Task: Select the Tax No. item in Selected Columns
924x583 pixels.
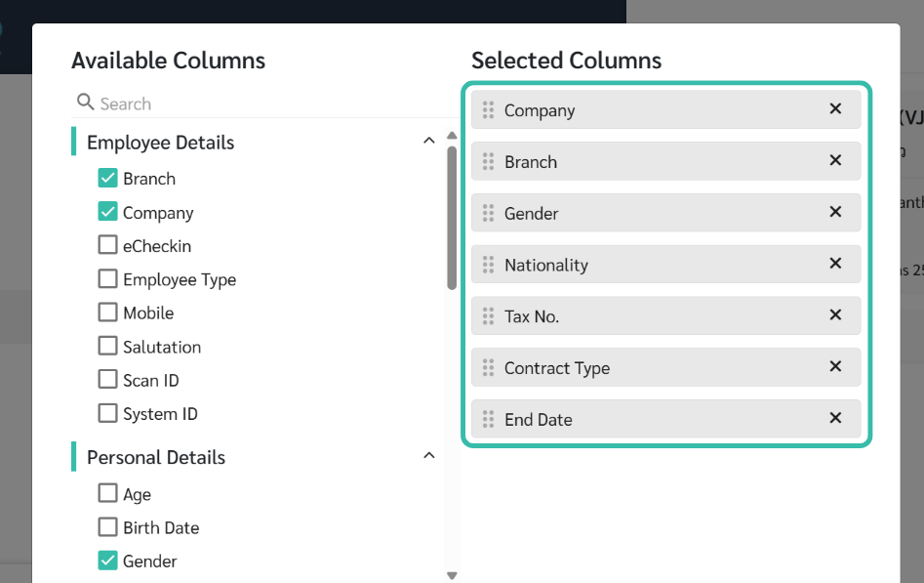Action: click(x=665, y=315)
